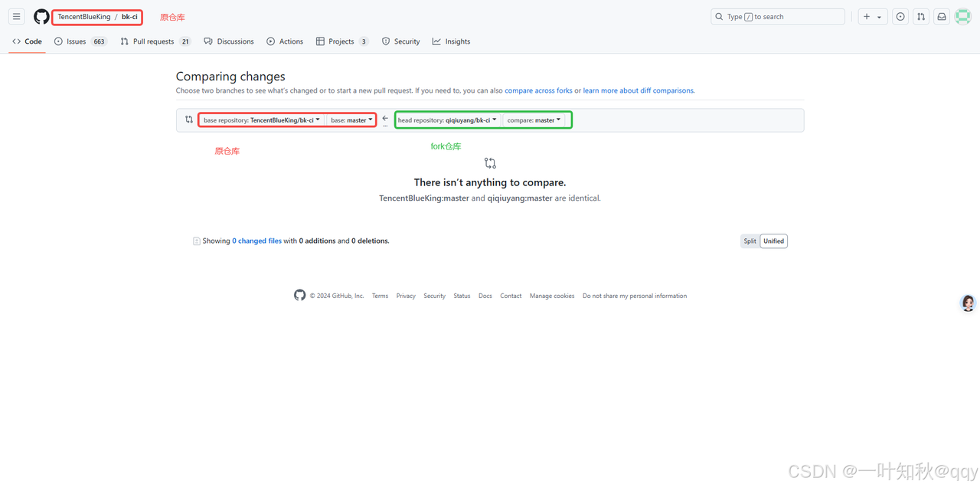Follow the compare across forks link
The height and width of the screenshot is (488, 980).
pyautogui.click(x=538, y=90)
